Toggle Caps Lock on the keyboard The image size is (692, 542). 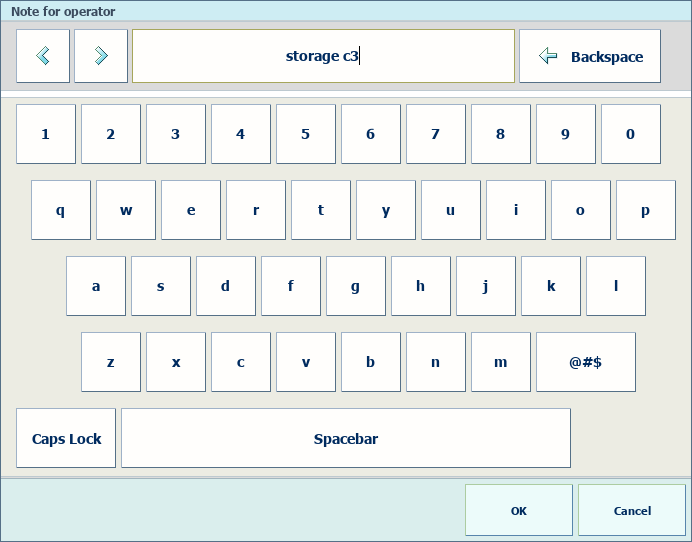pyautogui.click(x=66, y=438)
